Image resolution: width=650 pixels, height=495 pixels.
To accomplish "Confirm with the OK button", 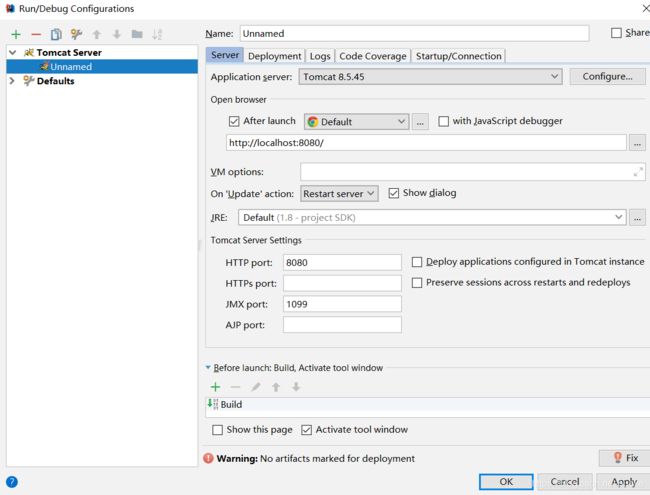I will tap(506, 482).
